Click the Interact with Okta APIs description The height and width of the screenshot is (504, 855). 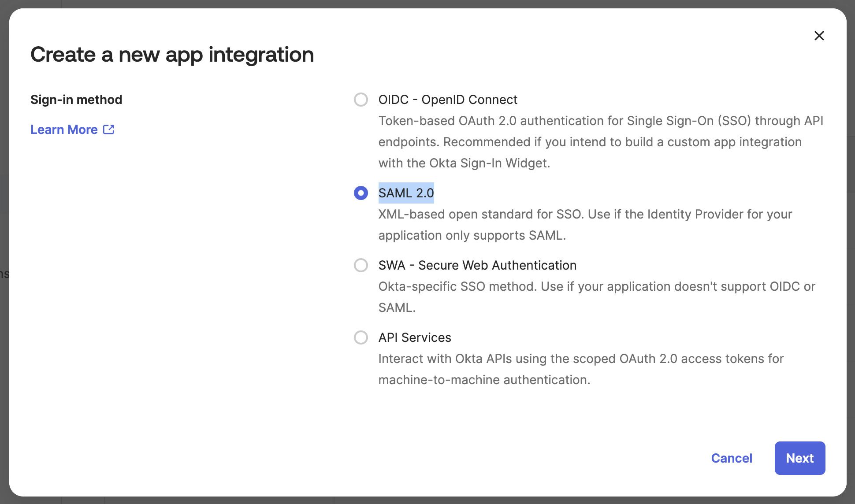581,369
